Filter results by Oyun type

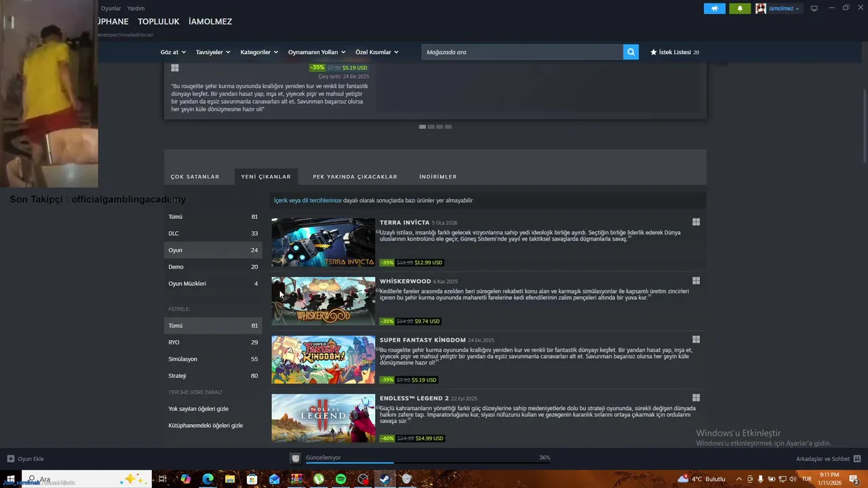coord(213,250)
